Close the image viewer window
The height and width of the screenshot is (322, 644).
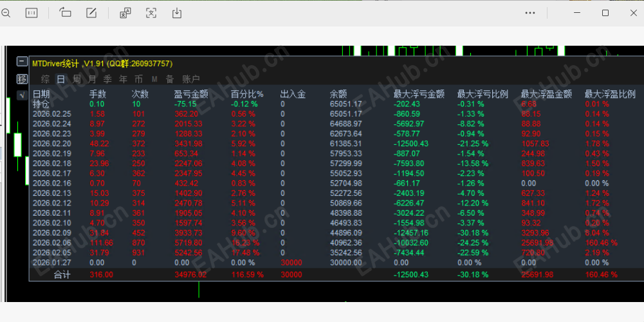tap(633, 13)
